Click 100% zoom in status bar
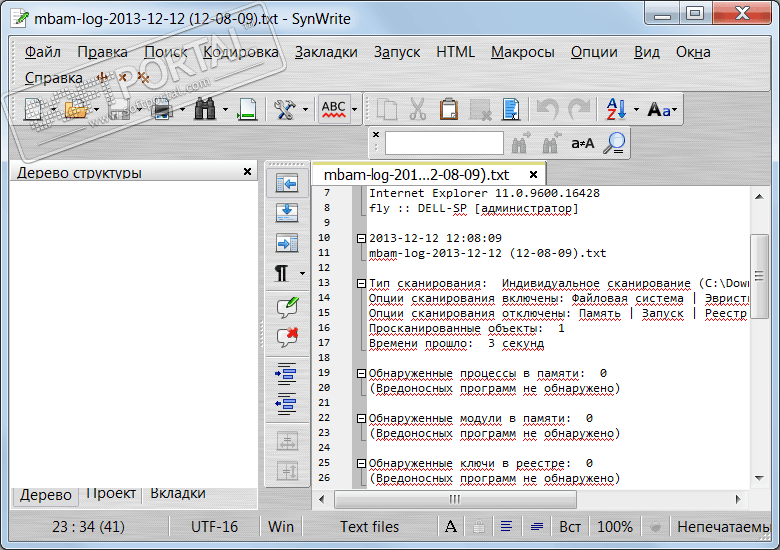The height and width of the screenshot is (550, 780). (615, 527)
